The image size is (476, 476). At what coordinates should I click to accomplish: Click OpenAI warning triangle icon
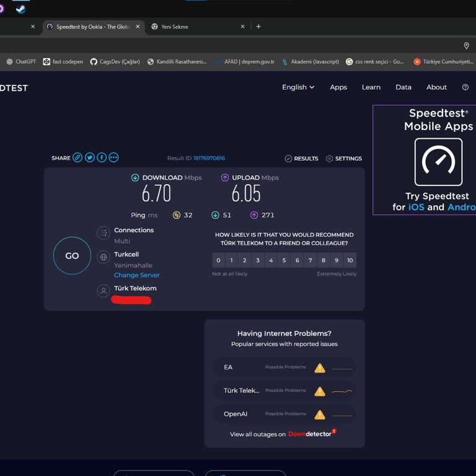click(320, 415)
